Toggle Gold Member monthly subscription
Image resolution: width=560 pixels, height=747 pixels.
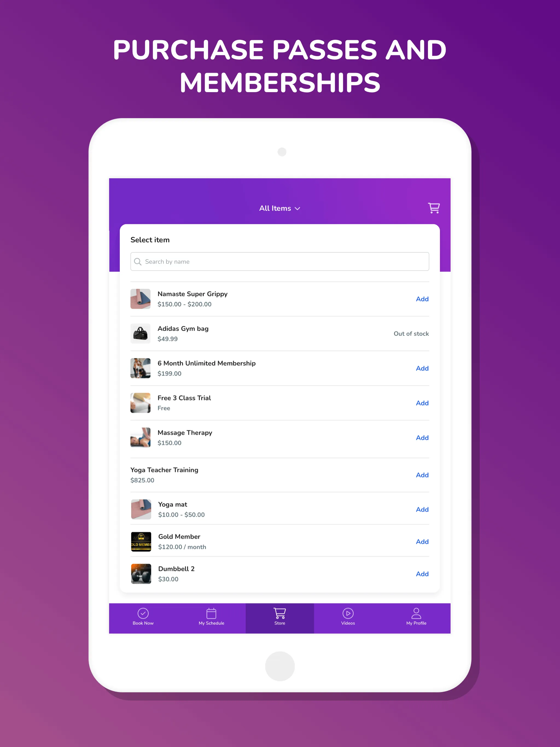pos(422,541)
